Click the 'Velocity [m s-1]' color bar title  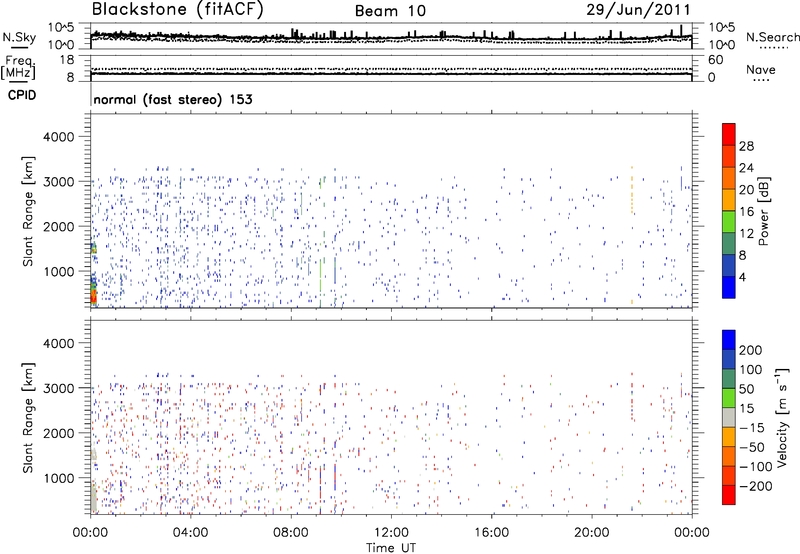pos(782,417)
